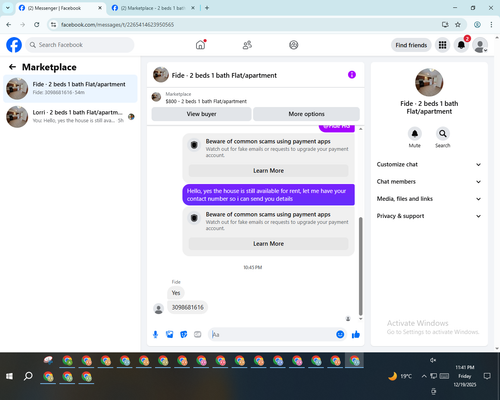
Task: Click the View buyer button
Action: point(201,114)
